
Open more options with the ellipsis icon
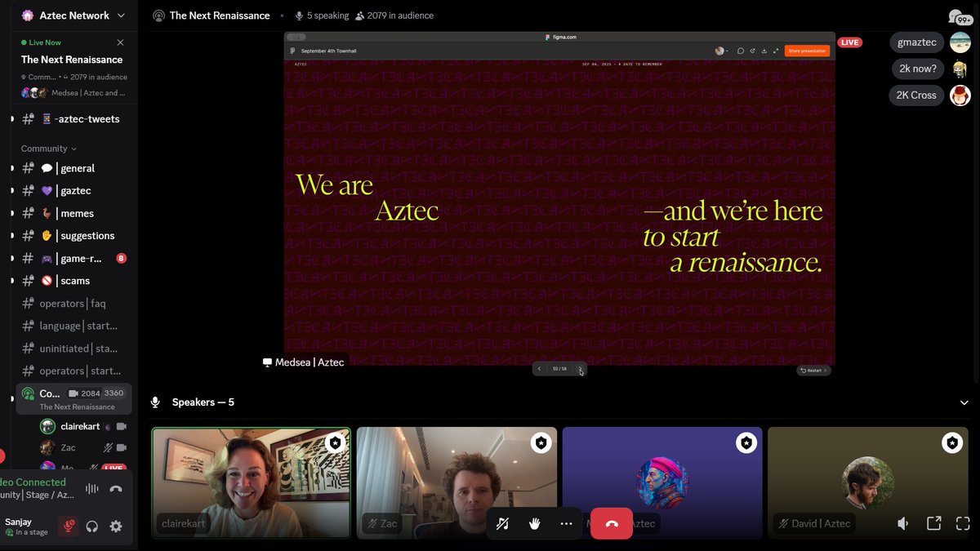[566, 523]
